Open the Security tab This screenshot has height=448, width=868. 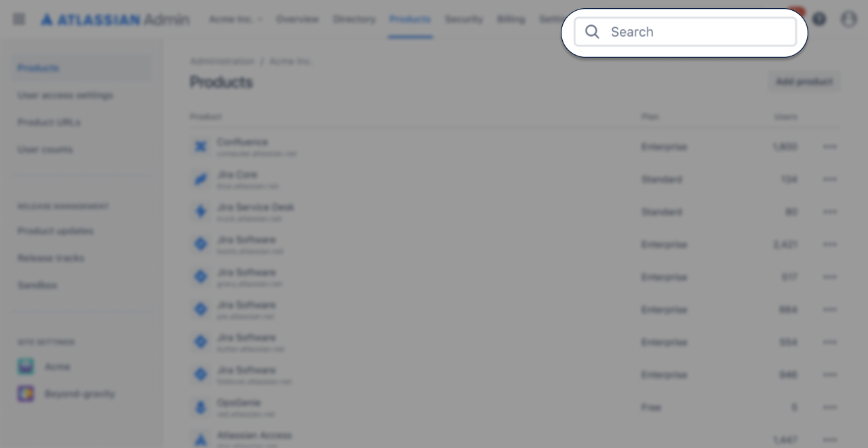[x=464, y=19]
